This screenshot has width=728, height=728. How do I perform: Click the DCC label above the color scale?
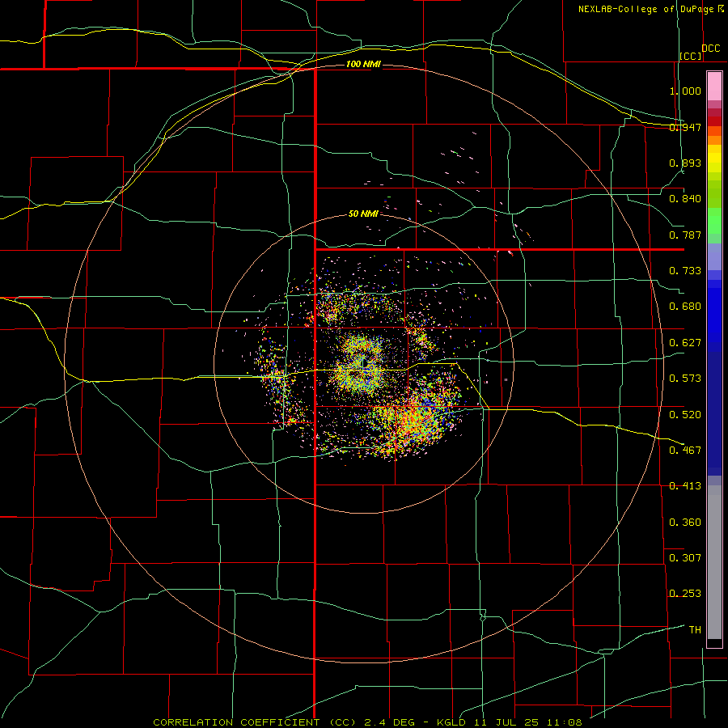[x=710, y=49]
